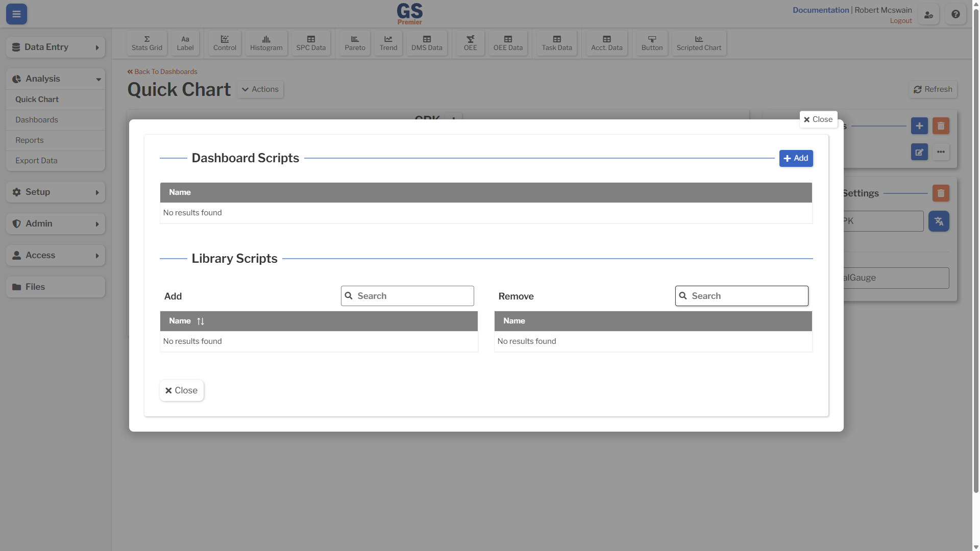Open the hamburger menu button
This screenshot has height=551, width=980.
16,14
